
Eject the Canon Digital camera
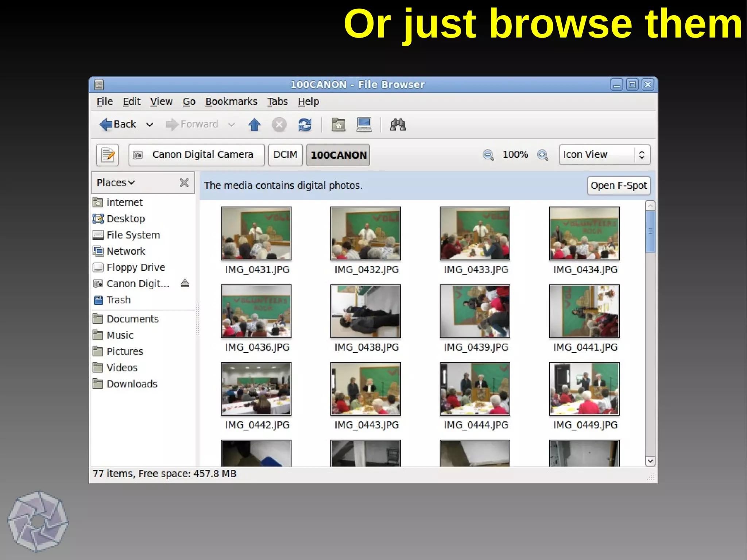click(185, 283)
